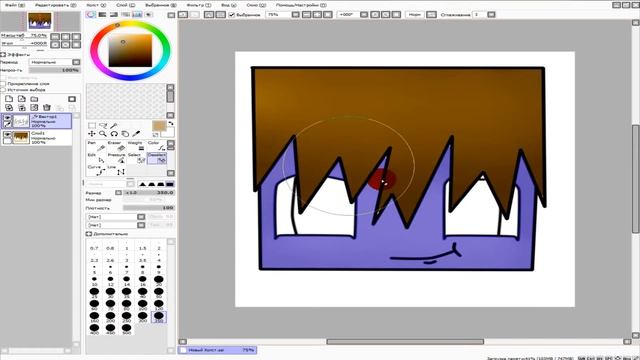Screen dimensions: 640x360
Task: Select the Pen vector tool
Action: pyautogui.click(x=96, y=146)
